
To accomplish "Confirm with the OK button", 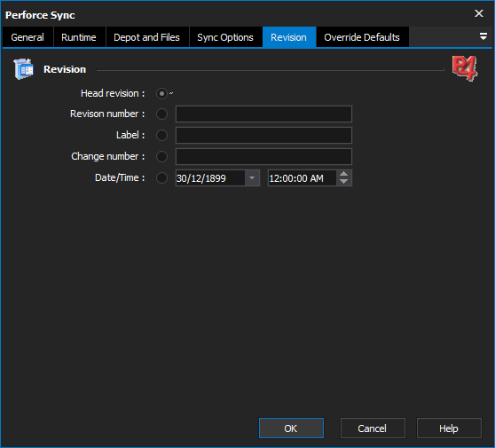I will tap(291, 428).
